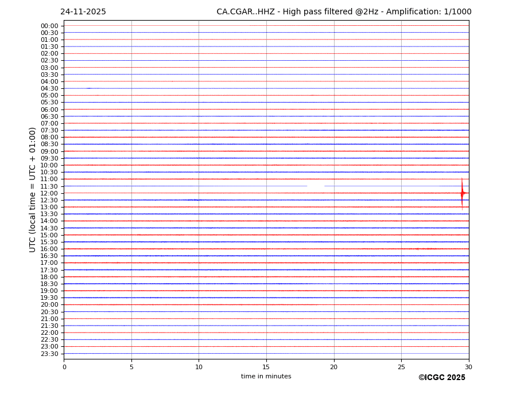Click the white data gap in the 11:30 trace
Viewport: 532px width, 399px height.
316,186
